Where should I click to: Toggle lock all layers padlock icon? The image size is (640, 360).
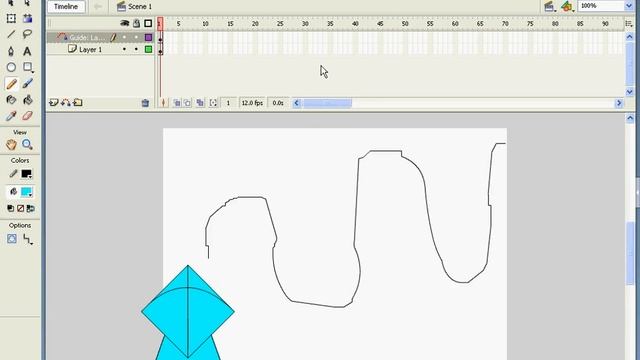(x=137, y=23)
